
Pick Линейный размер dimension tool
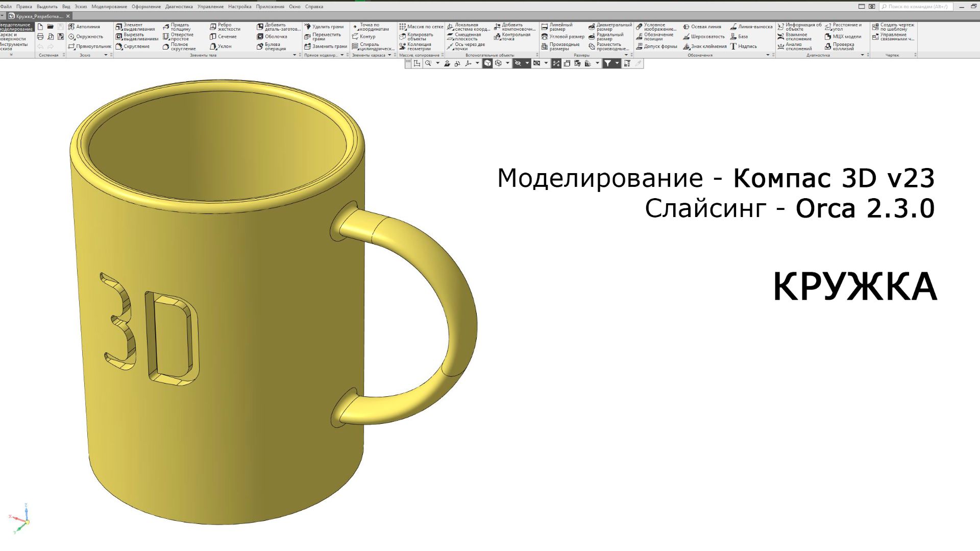click(557, 27)
